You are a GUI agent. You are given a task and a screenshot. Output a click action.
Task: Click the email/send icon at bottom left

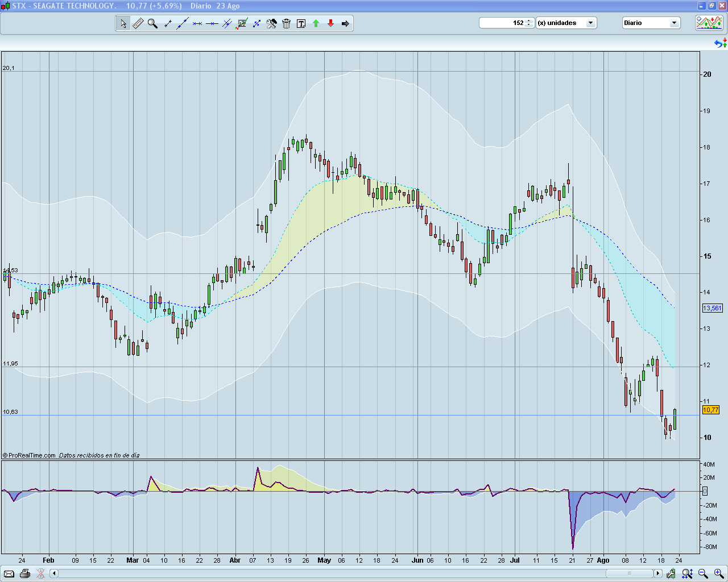click(x=9, y=574)
